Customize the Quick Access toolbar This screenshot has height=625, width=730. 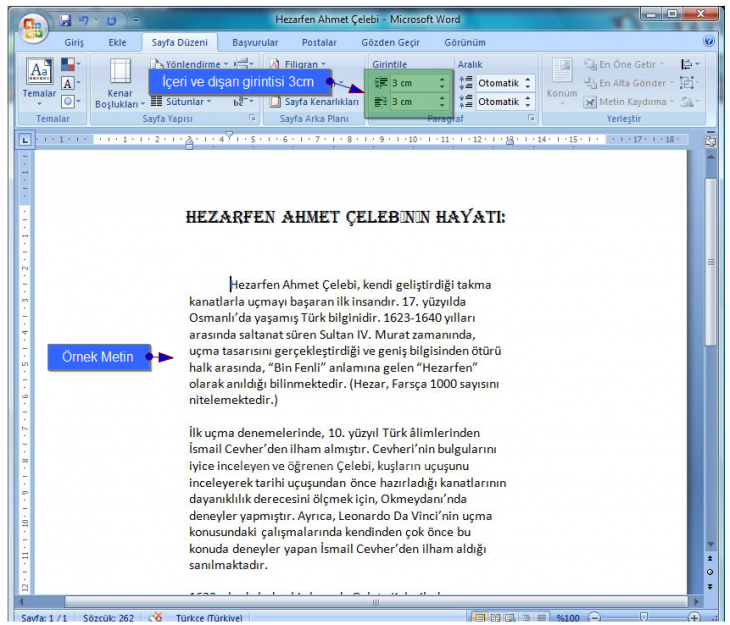(x=136, y=20)
